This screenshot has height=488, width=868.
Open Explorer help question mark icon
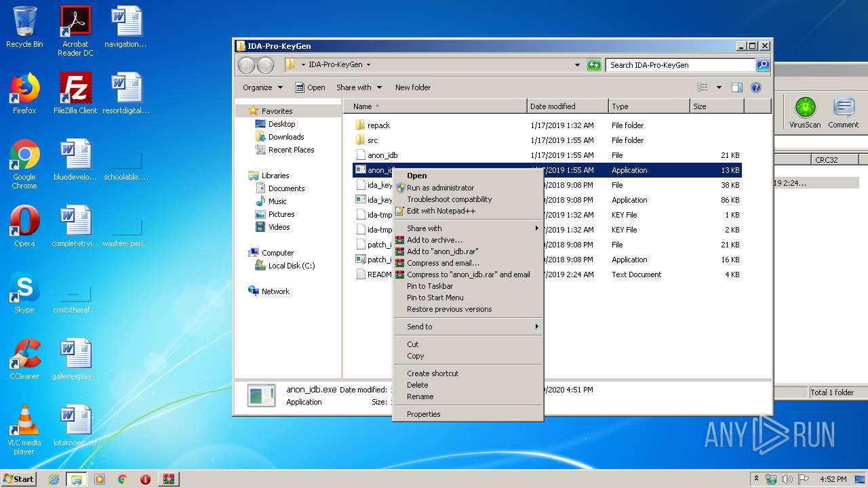coord(756,87)
